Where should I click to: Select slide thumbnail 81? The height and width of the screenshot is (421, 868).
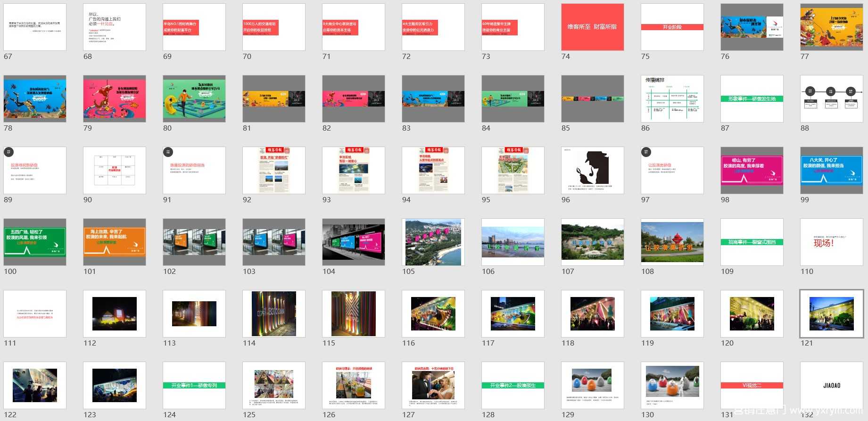(x=274, y=99)
